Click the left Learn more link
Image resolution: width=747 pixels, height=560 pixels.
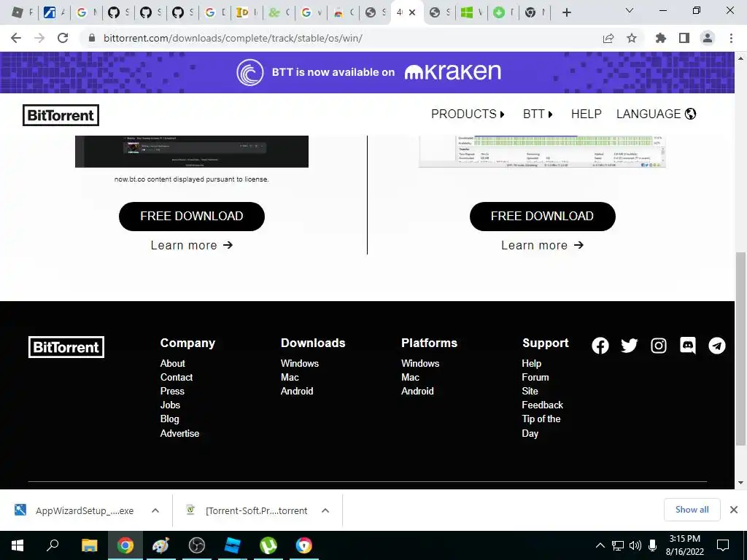click(x=192, y=245)
